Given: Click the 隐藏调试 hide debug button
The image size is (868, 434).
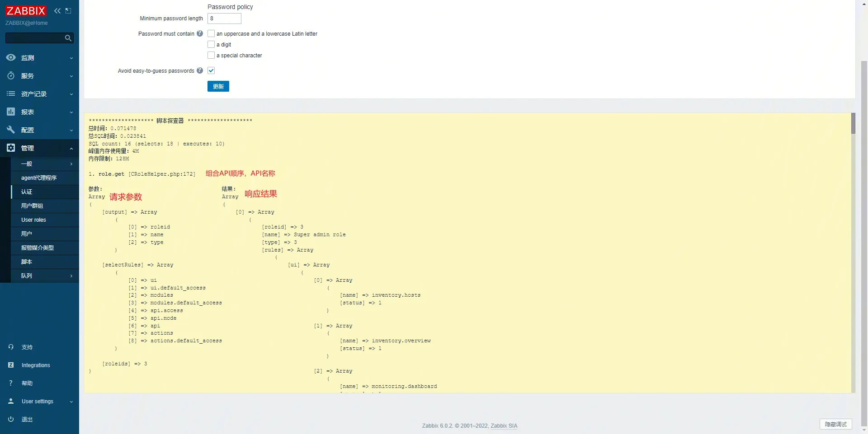Looking at the screenshot, I should pyautogui.click(x=835, y=424).
